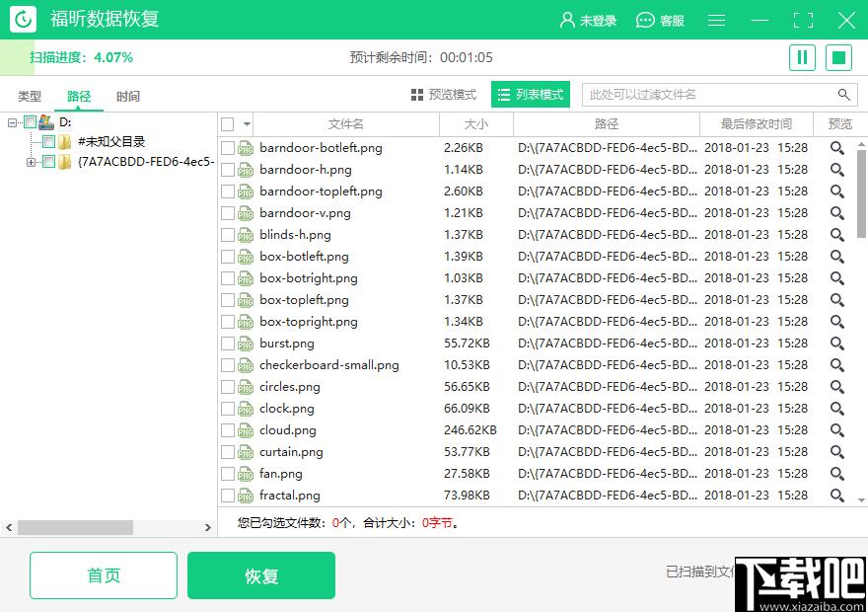
Task: Switch to 列表模式 list mode
Action: (x=531, y=95)
